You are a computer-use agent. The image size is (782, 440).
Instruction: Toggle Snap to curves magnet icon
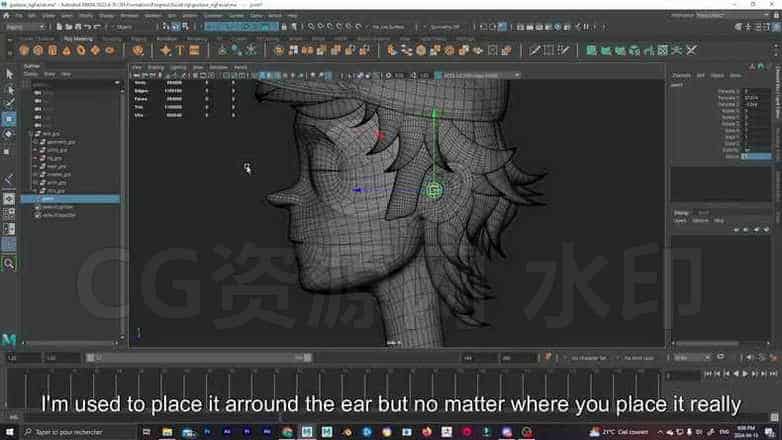click(320, 27)
